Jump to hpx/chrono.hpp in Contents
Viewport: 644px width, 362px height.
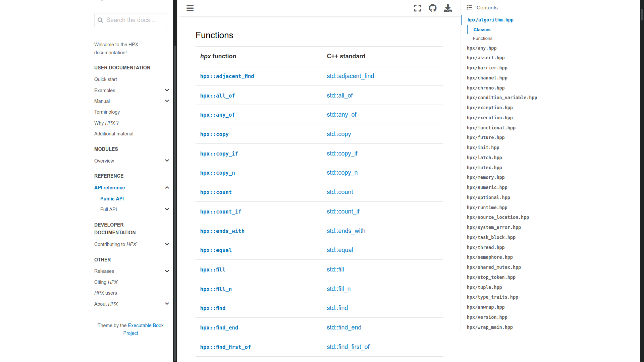(486, 88)
